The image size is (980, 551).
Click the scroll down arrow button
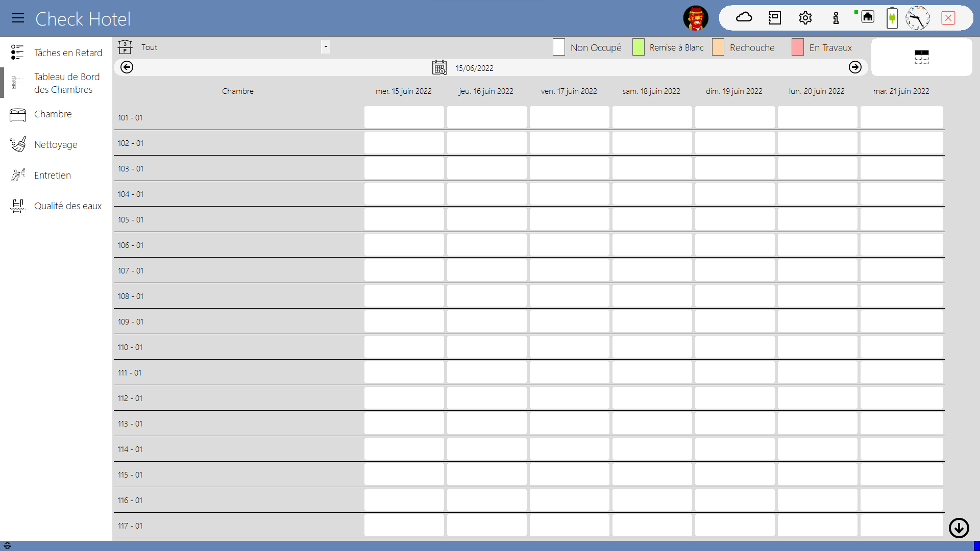pyautogui.click(x=959, y=528)
